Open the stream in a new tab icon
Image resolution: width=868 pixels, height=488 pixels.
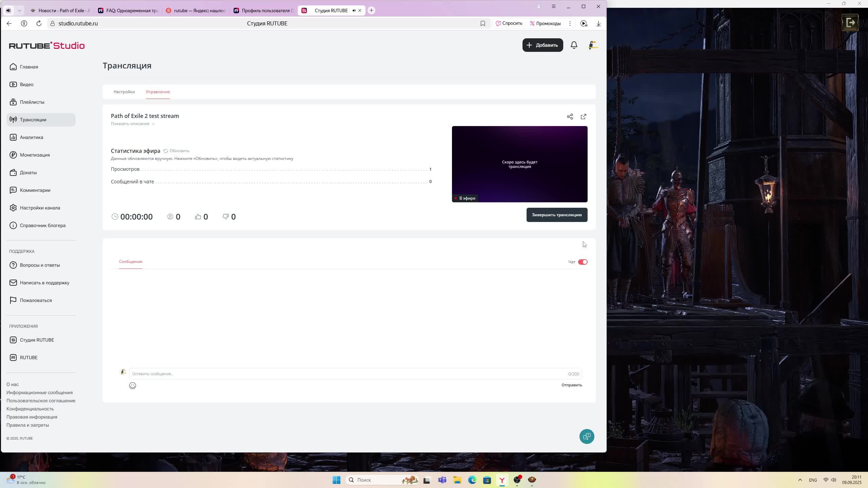click(583, 117)
